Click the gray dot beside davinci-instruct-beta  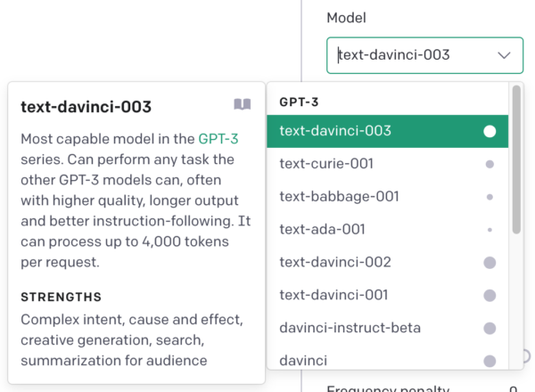pos(490,329)
